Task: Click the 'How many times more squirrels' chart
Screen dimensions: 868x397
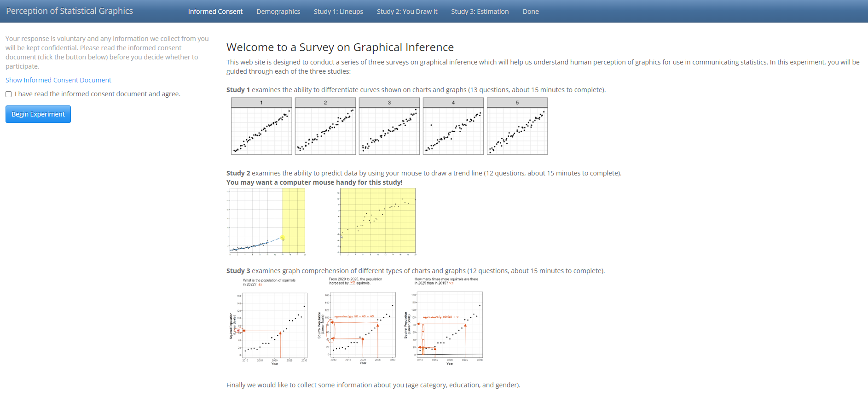Action: click(444, 321)
